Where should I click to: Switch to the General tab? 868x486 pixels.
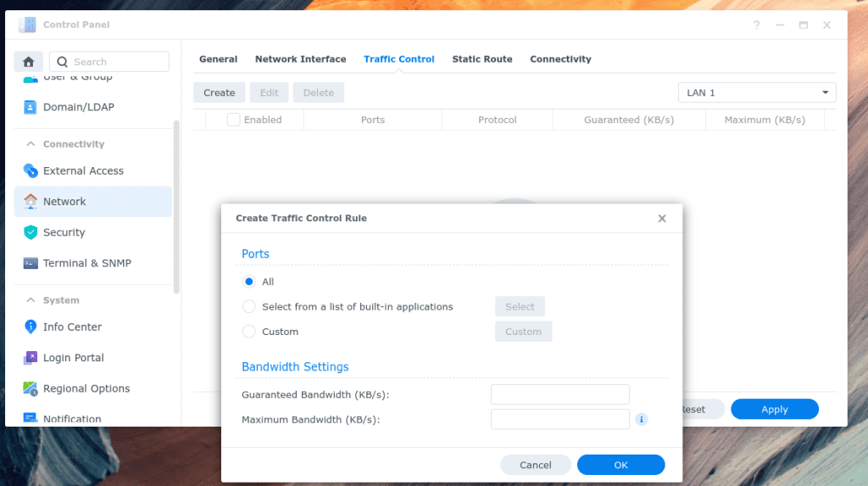pyautogui.click(x=218, y=59)
